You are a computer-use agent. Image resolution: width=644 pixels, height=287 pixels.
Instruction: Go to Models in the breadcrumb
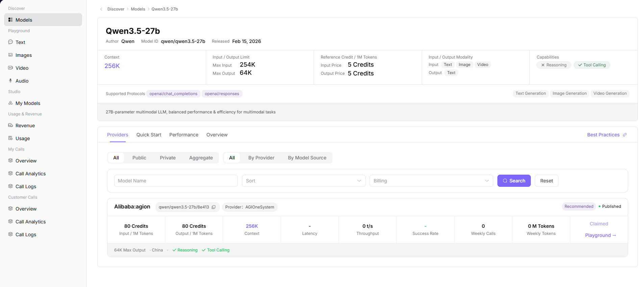[138, 9]
